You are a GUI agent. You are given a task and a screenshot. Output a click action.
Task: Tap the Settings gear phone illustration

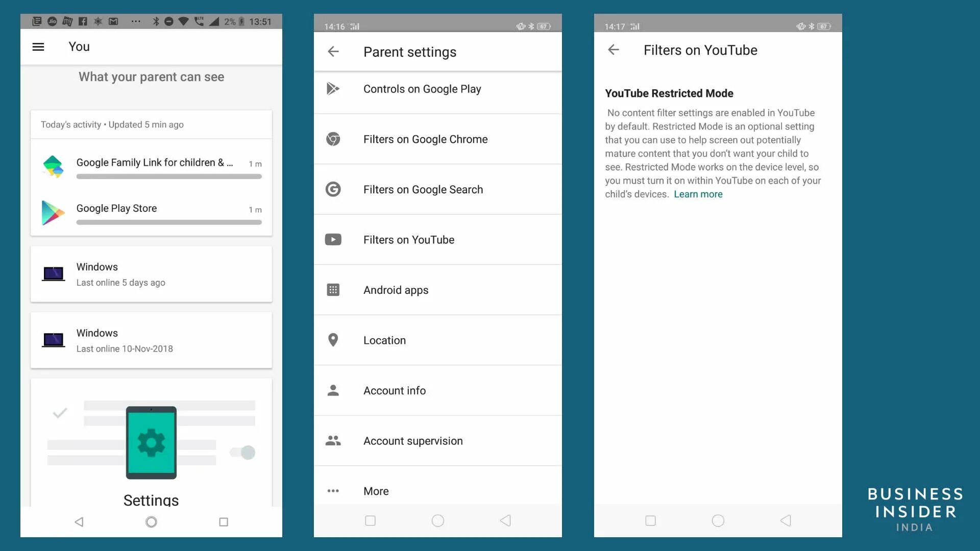click(x=151, y=442)
